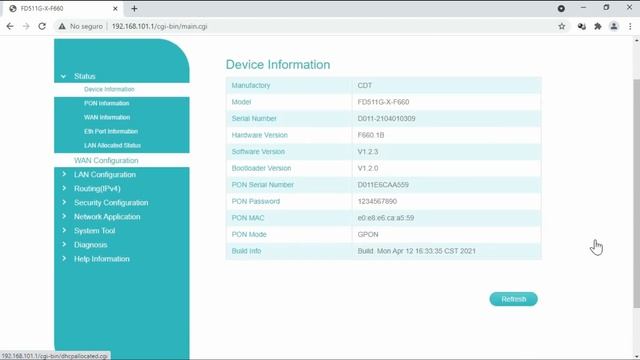Click the Manufactory row label
Image resolution: width=640 pixels, height=360 pixels.
tap(251, 86)
